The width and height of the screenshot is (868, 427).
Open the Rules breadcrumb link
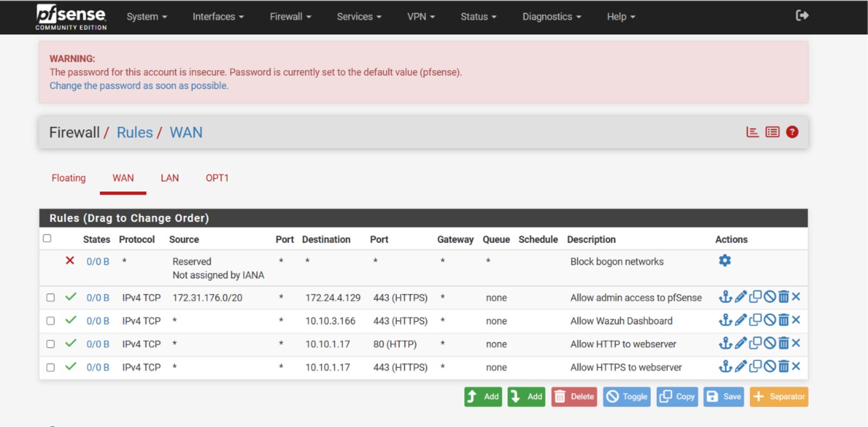pos(135,132)
